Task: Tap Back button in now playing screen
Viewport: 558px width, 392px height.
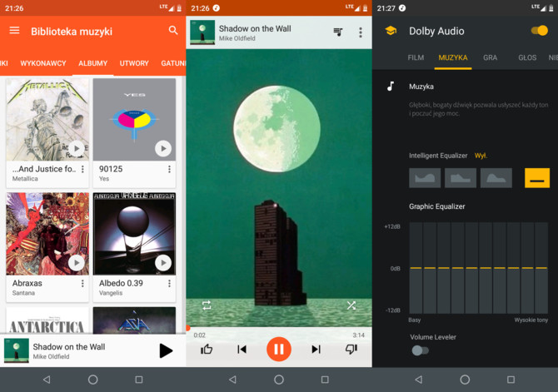Action: (232, 380)
